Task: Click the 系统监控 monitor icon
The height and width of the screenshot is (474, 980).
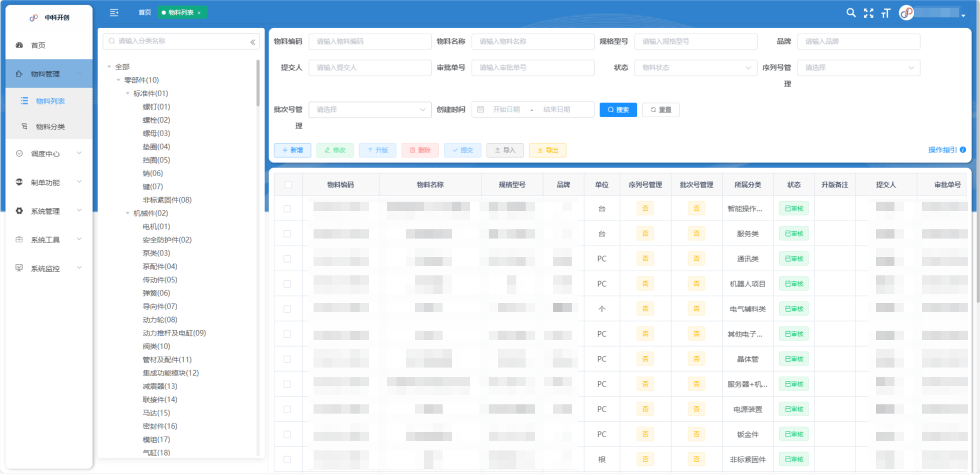Action: 19,268
